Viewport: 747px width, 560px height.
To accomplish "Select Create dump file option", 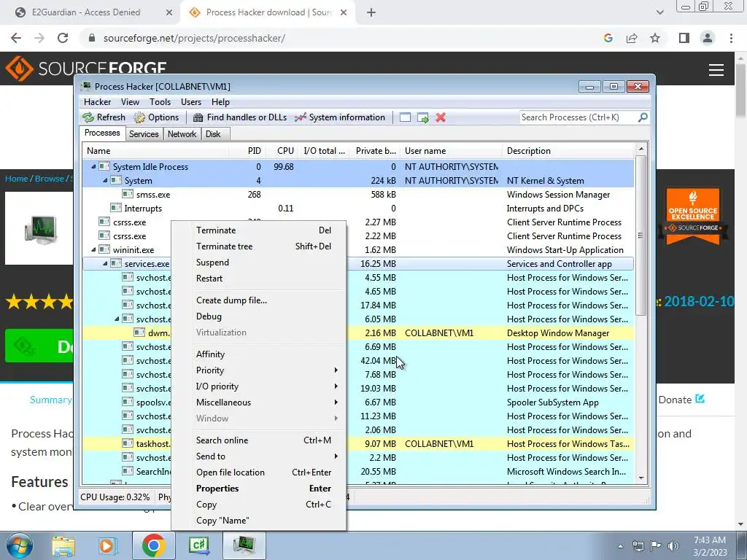I will [259, 300].
